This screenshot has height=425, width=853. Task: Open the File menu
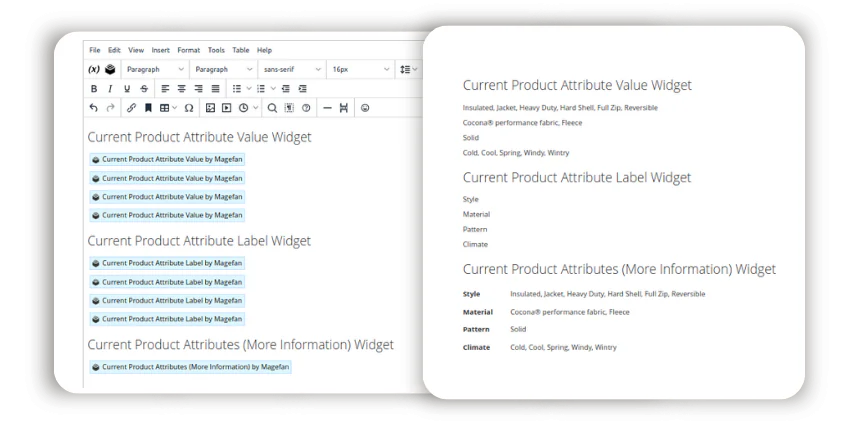[95, 50]
